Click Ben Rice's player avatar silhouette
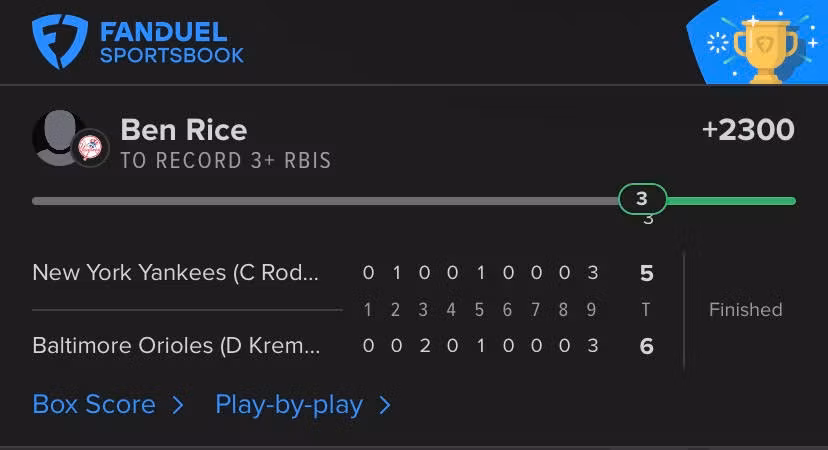The width and height of the screenshot is (828, 450). 55,136
